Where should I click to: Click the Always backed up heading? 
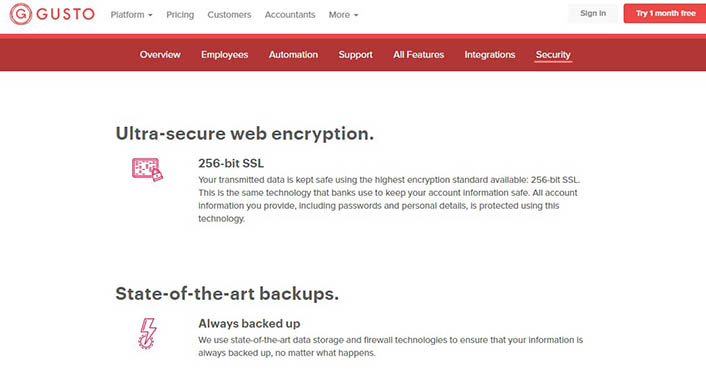click(x=249, y=323)
